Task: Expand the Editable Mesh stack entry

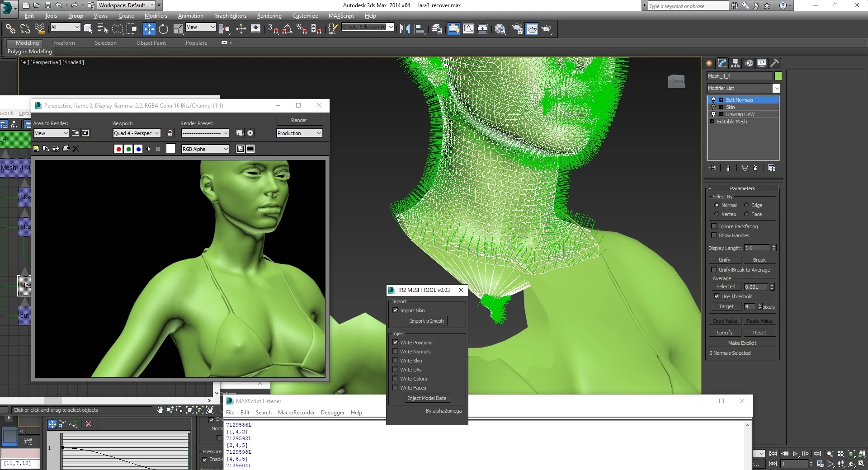Action: tap(712, 122)
